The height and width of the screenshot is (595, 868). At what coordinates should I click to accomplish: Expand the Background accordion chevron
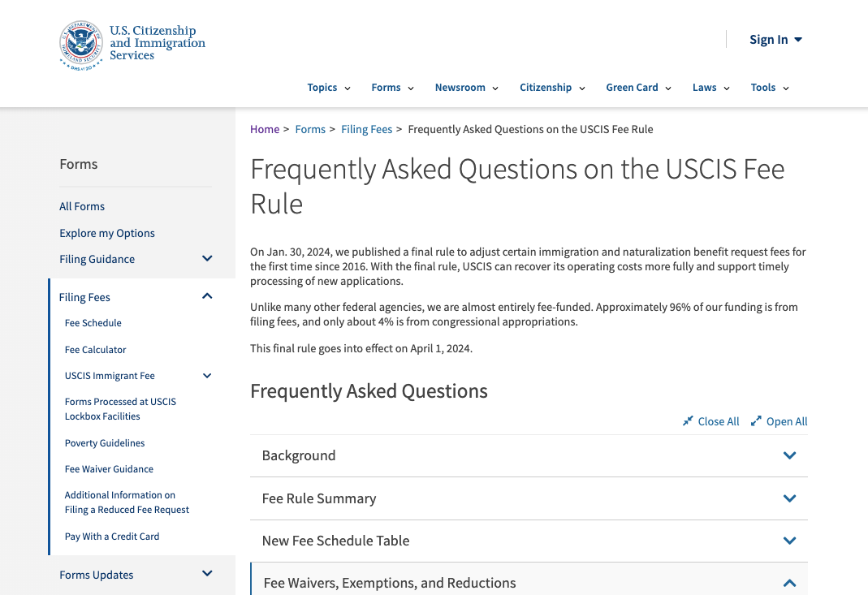(789, 455)
